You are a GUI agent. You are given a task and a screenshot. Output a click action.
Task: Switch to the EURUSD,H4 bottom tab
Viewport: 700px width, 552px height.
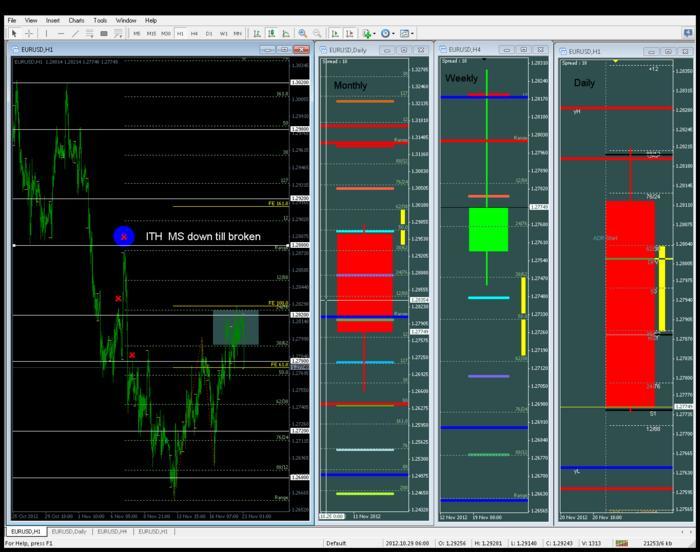(112, 531)
